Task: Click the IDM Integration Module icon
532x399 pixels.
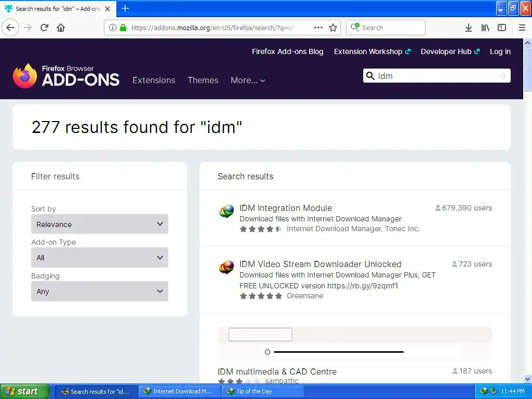Action: 227,211
